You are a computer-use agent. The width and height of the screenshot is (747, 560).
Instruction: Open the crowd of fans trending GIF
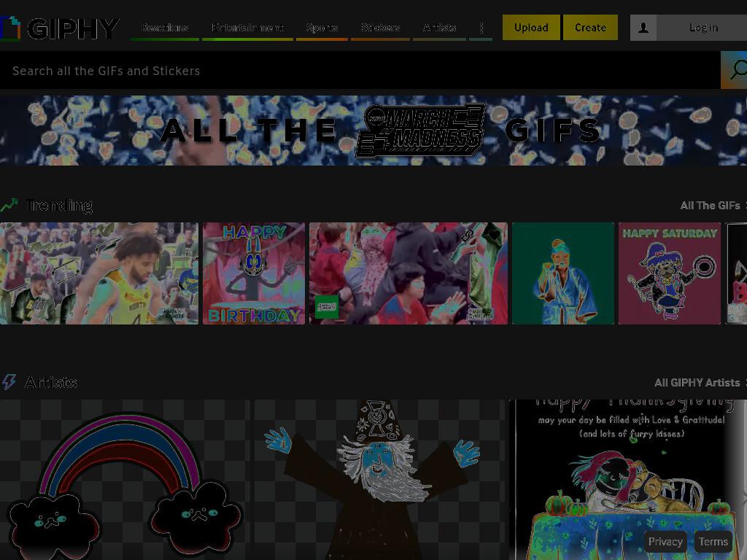(x=409, y=273)
